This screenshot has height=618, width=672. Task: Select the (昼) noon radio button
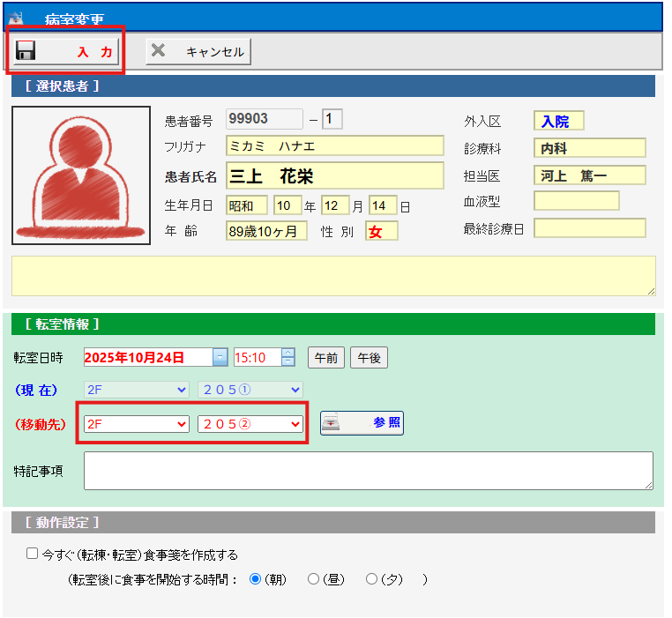(x=313, y=579)
